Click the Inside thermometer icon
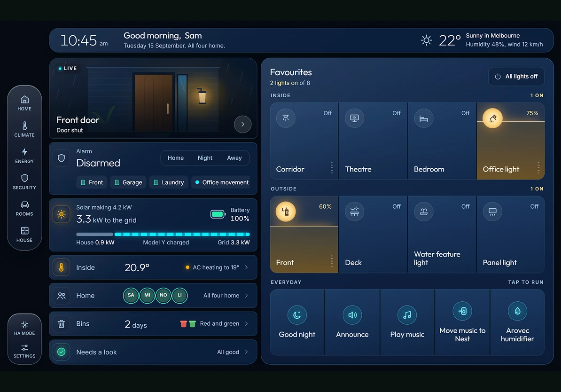The width and height of the screenshot is (561, 392). [62, 267]
